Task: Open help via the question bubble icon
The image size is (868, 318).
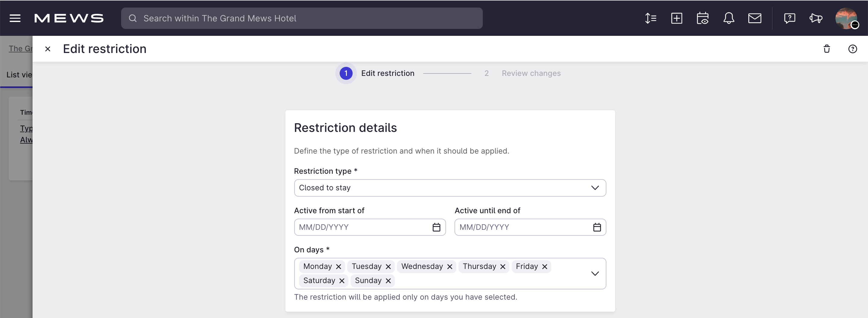Action: point(790,18)
